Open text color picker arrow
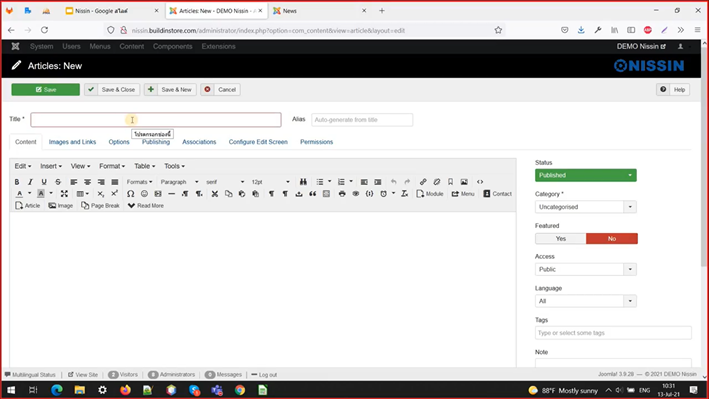The width and height of the screenshot is (709, 399). pos(29,194)
